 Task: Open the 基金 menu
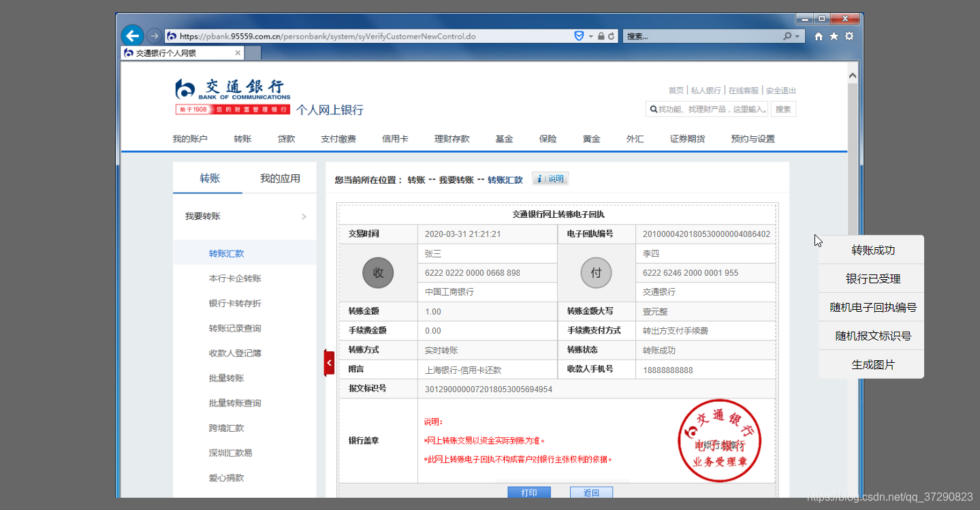click(x=504, y=139)
